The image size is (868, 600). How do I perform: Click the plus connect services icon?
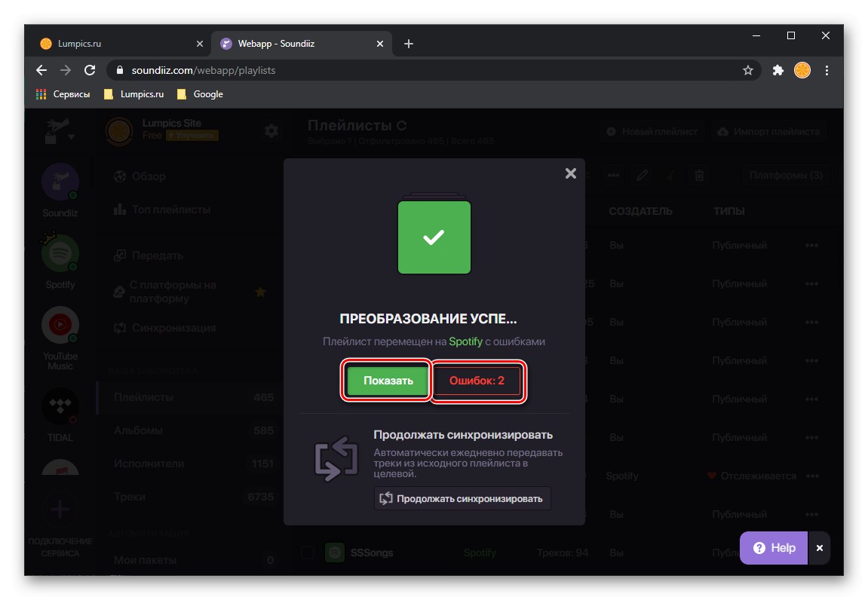point(60,510)
